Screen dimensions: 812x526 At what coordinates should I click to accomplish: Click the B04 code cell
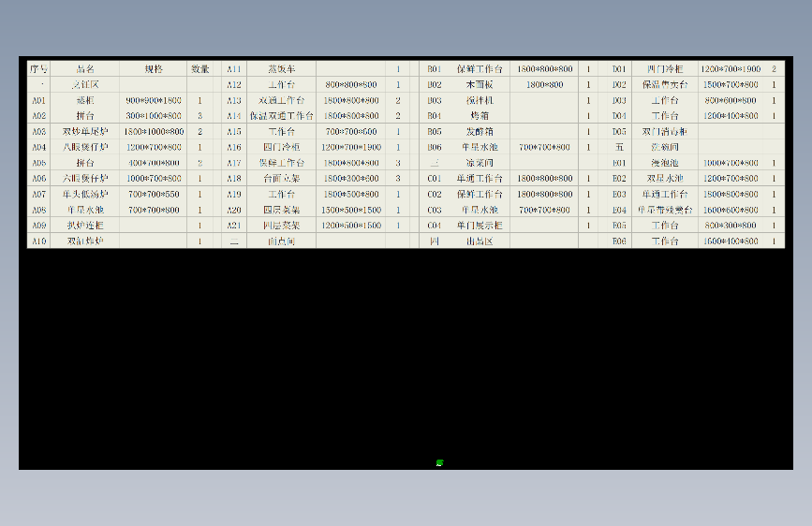[x=434, y=116]
